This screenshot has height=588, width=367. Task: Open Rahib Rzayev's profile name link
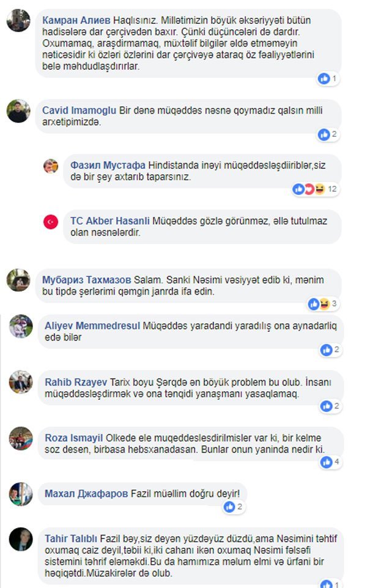click(76, 383)
